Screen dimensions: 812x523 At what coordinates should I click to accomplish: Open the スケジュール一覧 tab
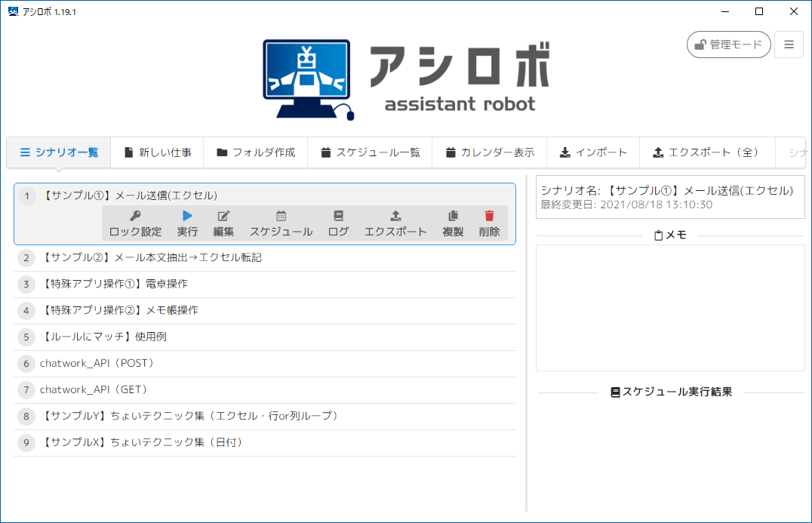pyautogui.click(x=371, y=152)
